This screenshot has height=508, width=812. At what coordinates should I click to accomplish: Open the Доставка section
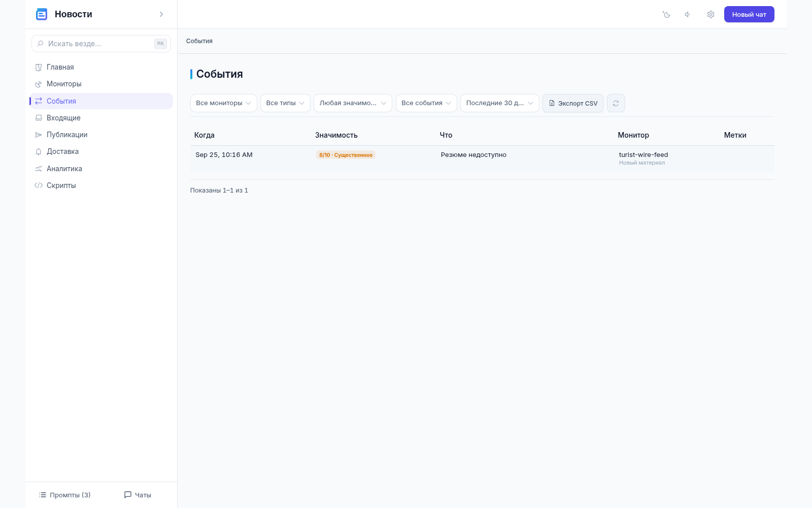click(x=101, y=151)
